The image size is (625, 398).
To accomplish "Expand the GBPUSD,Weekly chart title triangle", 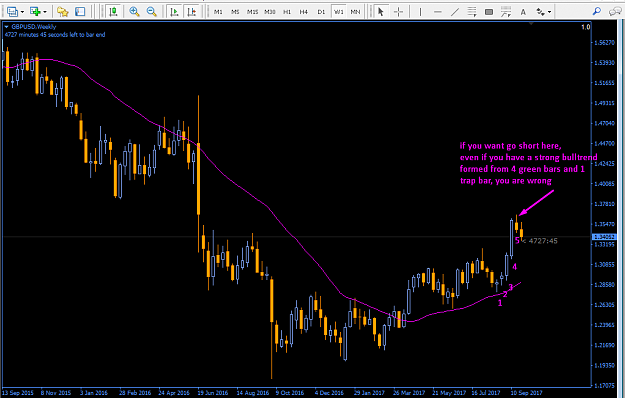I will pos(6,27).
